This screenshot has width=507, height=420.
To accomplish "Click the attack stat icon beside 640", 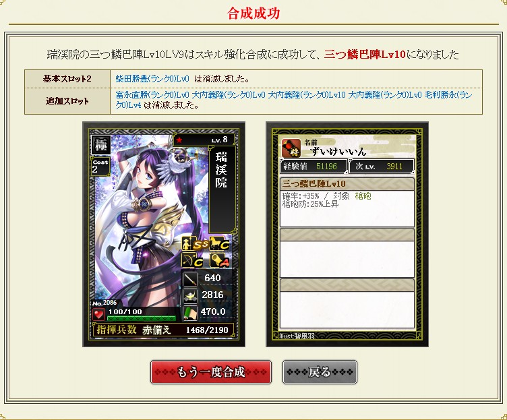I will pyautogui.click(x=190, y=278).
